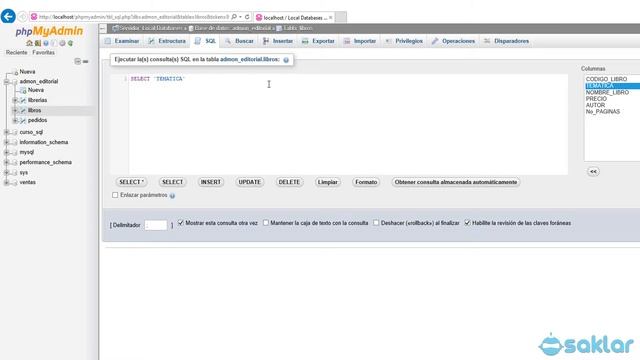Click the log out icon beside home

38,43
